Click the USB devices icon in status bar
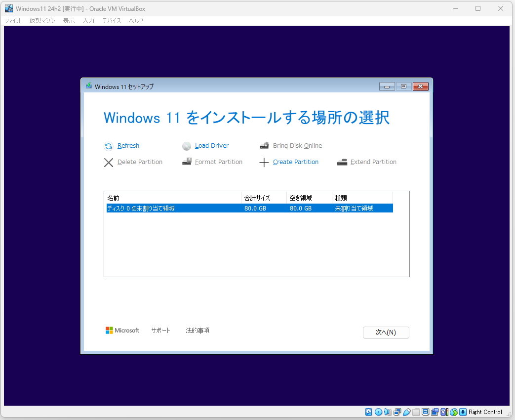 407,412
